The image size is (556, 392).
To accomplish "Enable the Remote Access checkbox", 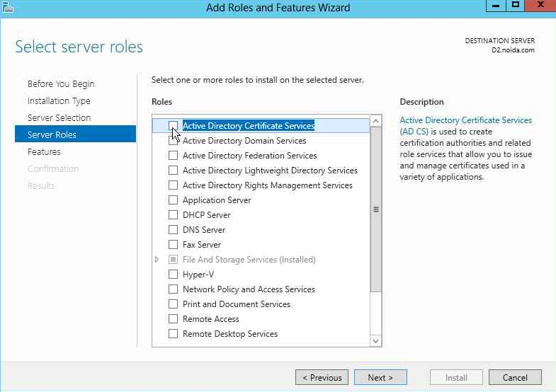I will 173,319.
